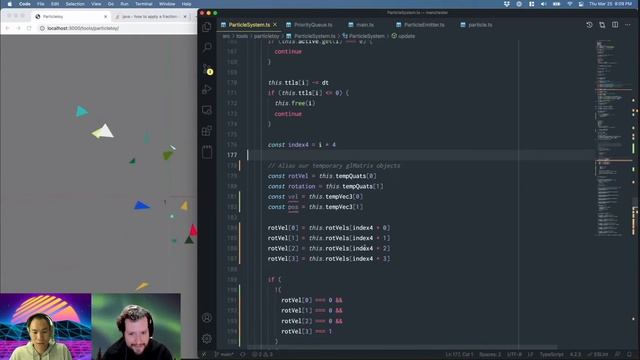Image resolution: width=640 pixels, height=360 pixels.
Task: Open Problems from errors and warnings count
Action: pyautogui.click(x=262, y=354)
